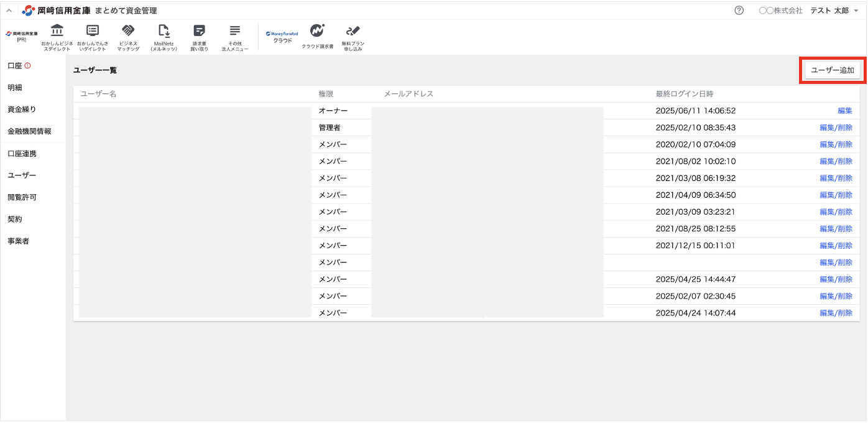Click the date 2025/04/25 14:44:47

point(696,279)
